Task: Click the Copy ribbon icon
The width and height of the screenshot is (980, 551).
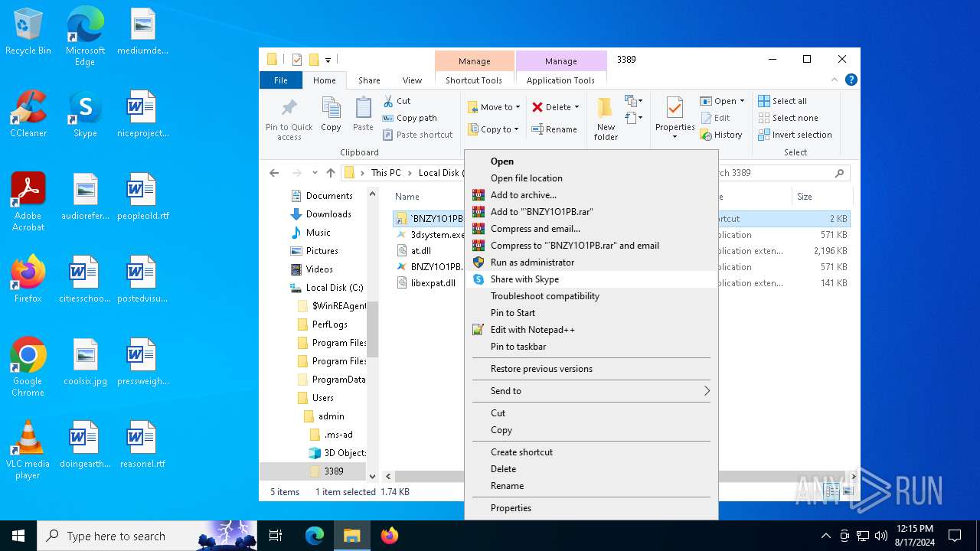Action: pyautogui.click(x=331, y=115)
